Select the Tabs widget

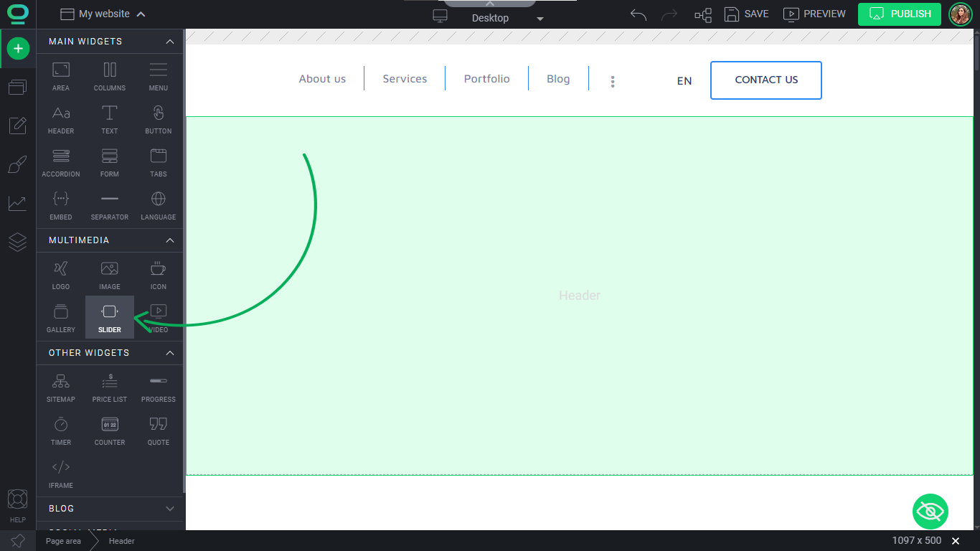[x=159, y=162]
